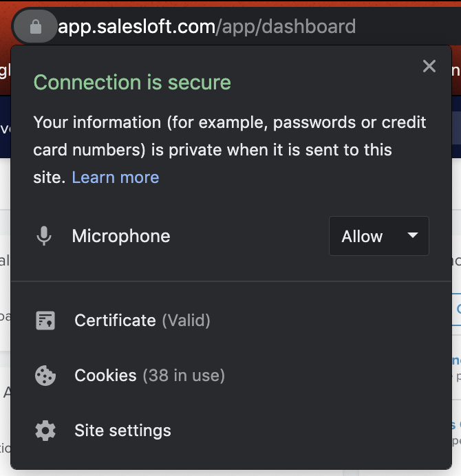
Task: Click the Microphone dropdown arrow
Action: pos(413,236)
